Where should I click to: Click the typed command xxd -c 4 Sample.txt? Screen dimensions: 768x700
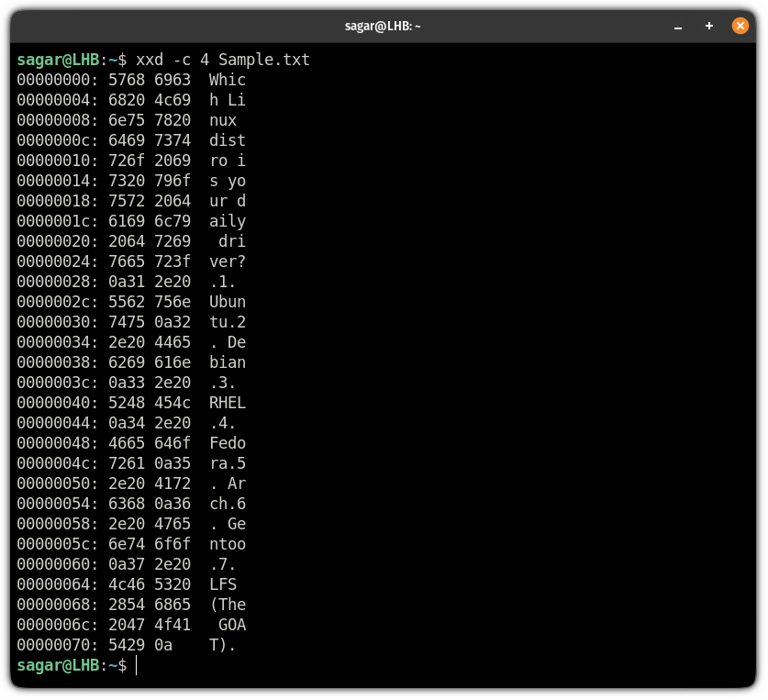223,60
